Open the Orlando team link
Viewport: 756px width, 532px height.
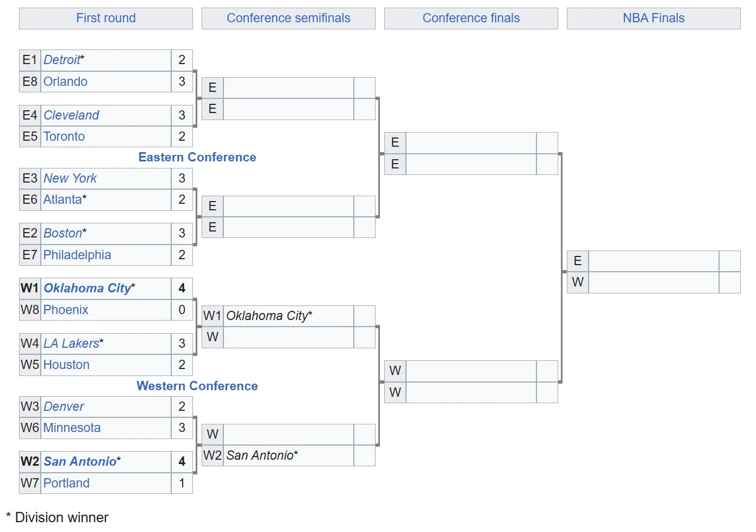65,82
